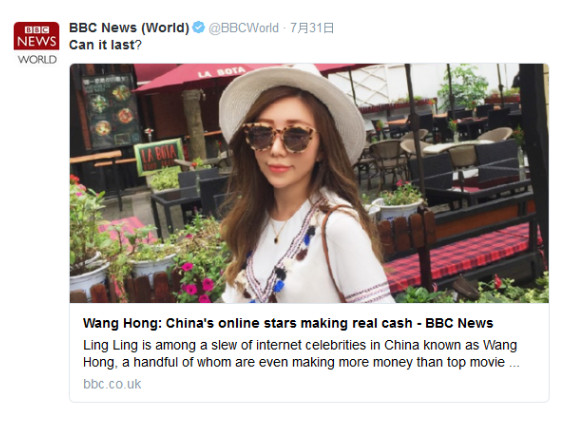582x421 pixels.
Task: Open the BBC News World profile avatar
Action: click(36, 43)
